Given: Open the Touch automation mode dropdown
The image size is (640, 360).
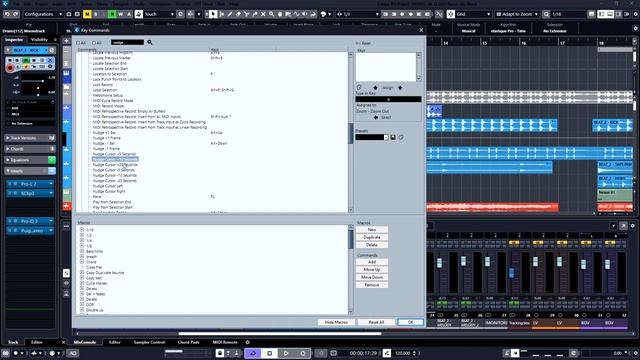Looking at the screenshot, I should (160, 14).
